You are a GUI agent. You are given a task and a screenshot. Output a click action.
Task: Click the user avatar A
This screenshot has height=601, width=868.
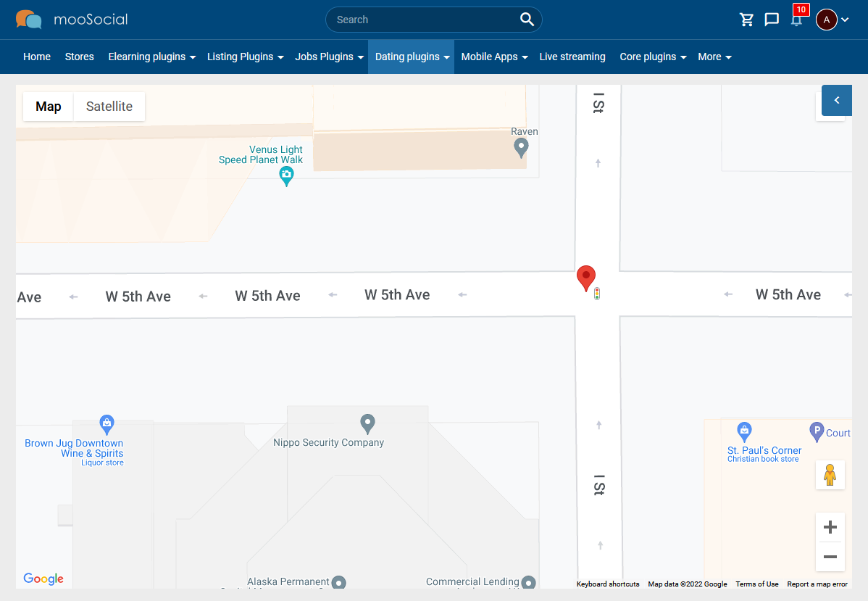[x=827, y=20]
